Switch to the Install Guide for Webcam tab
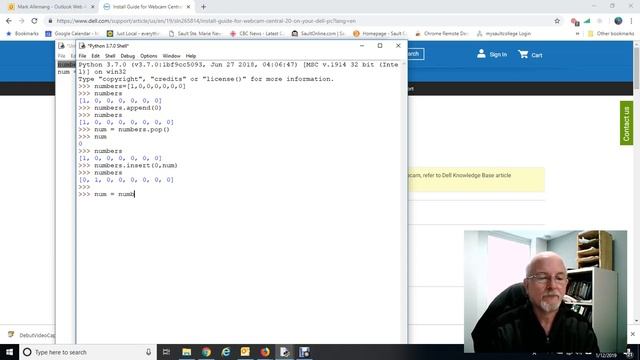Screen dimensions: 640x360 146,7
